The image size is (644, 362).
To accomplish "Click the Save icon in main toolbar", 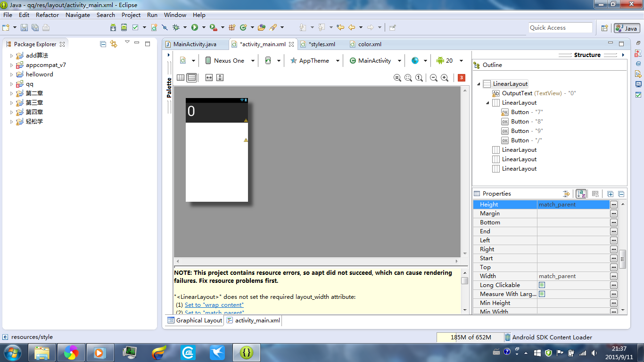I will tap(24, 28).
